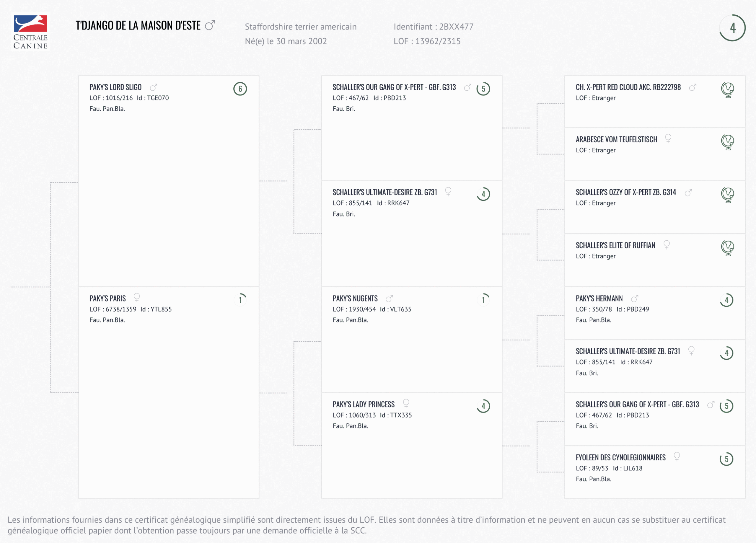Click the globe icon beside CH. X-PERT RED CLOUD

(x=727, y=89)
